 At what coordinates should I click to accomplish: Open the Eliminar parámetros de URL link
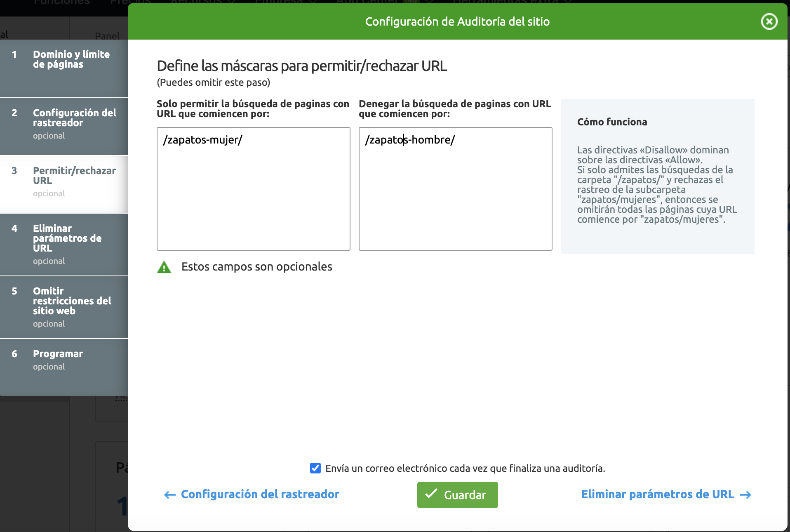coord(657,494)
